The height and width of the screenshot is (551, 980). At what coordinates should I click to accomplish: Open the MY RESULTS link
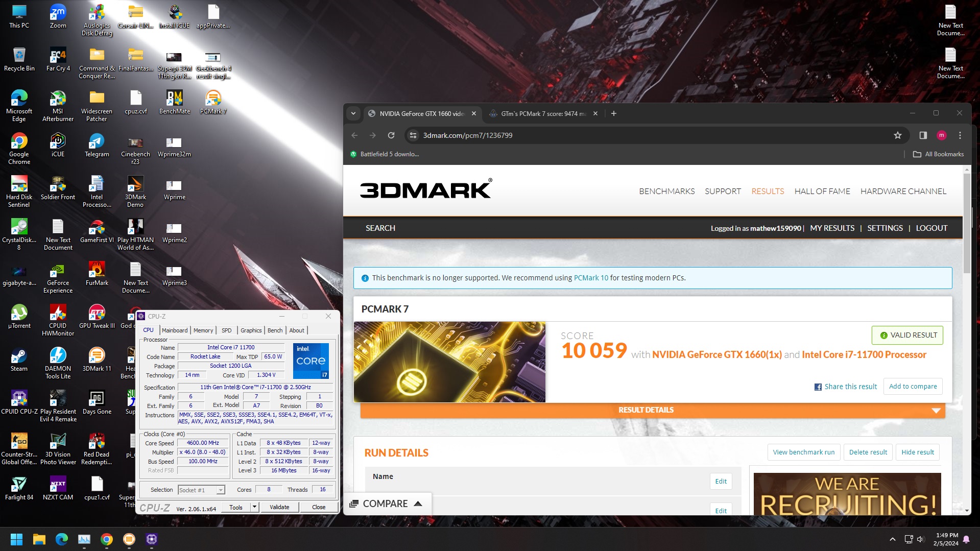832,228
